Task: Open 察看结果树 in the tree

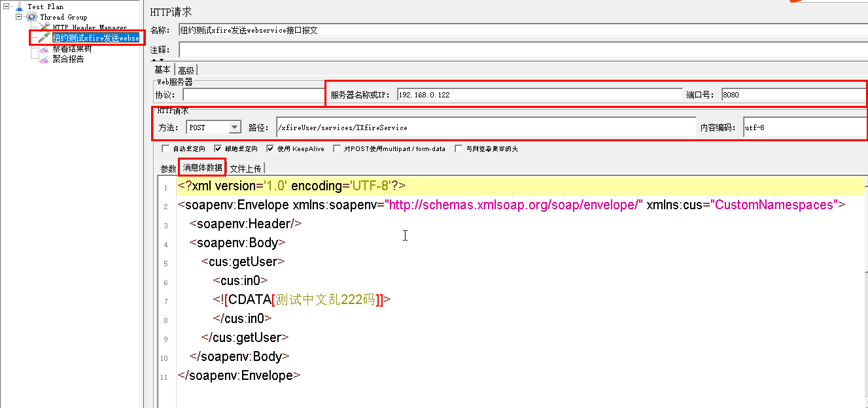Action: tap(72, 49)
